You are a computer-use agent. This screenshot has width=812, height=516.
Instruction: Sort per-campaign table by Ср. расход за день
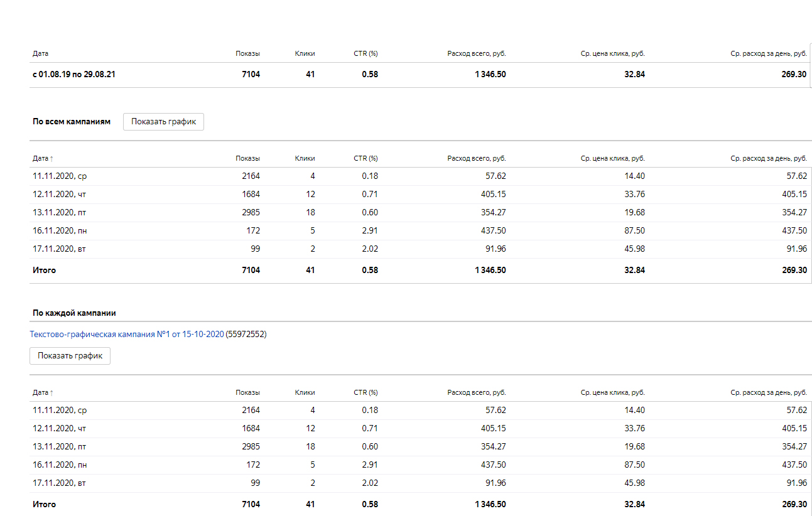pos(768,393)
